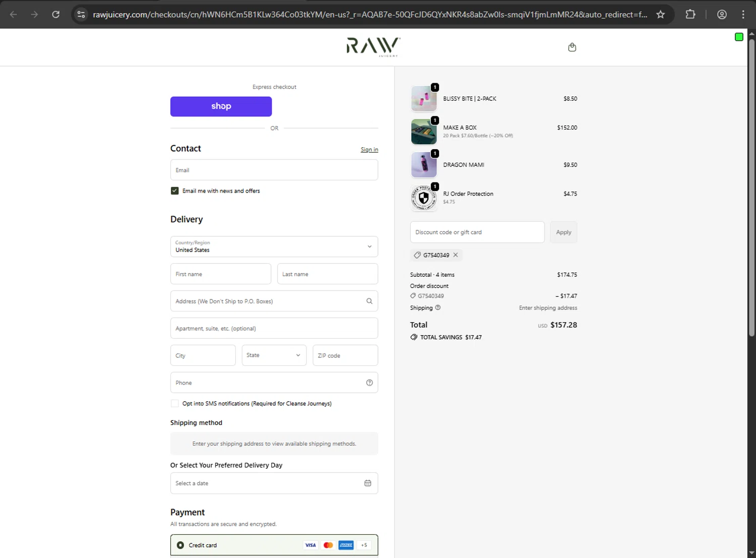Click the browser back arrow
Image resolution: width=756 pixels, height=558 pixels.
click(x=14, y=14)
